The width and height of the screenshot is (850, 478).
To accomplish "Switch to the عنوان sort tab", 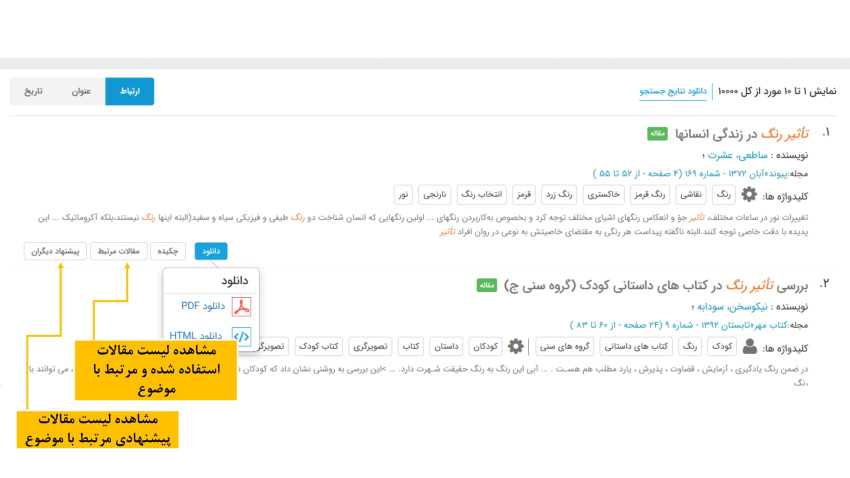I will tap(81, 91).
